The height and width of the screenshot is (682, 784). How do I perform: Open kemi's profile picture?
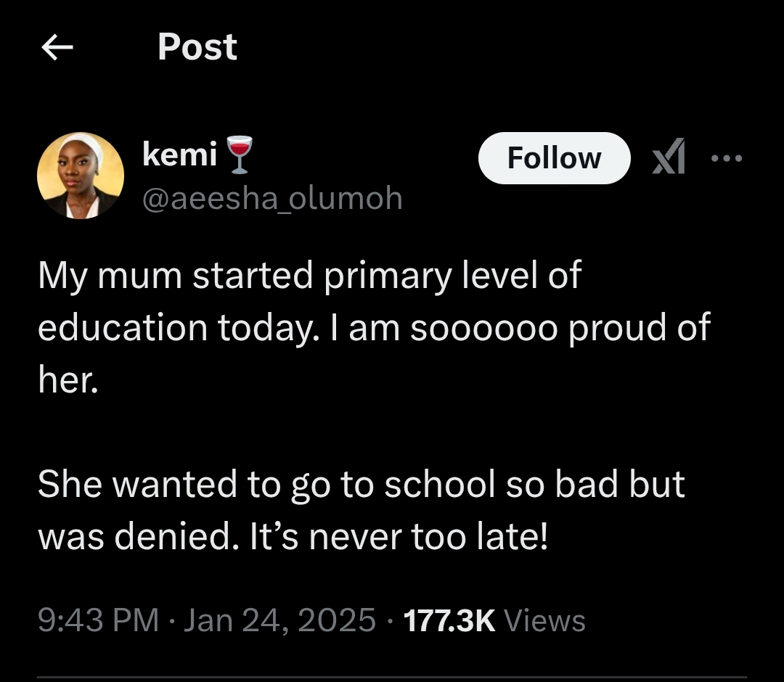point(81,176)
